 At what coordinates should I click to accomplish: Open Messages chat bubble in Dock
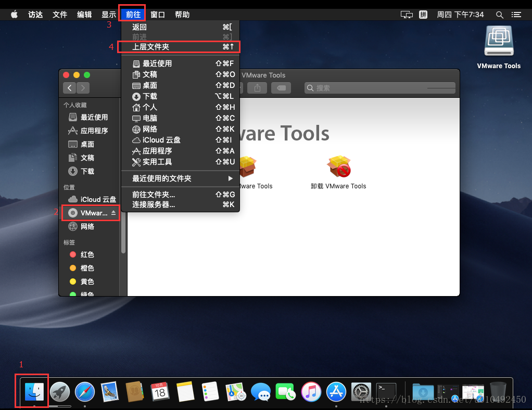(x=261, y=392)
